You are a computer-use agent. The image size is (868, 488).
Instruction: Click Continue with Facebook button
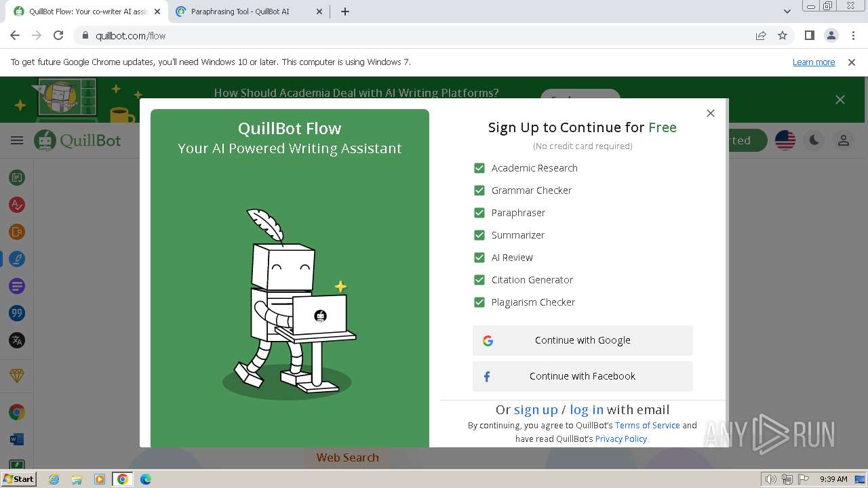[583, 376]
